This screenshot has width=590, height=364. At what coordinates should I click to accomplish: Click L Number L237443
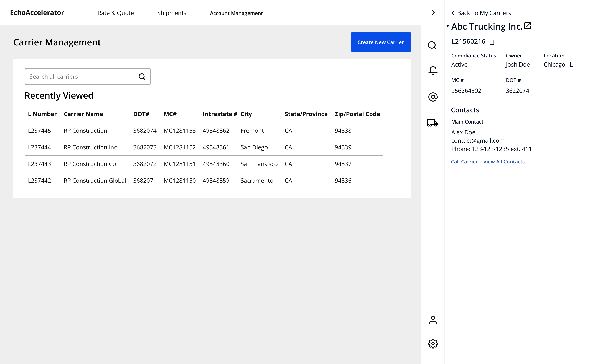click(39, 164)
